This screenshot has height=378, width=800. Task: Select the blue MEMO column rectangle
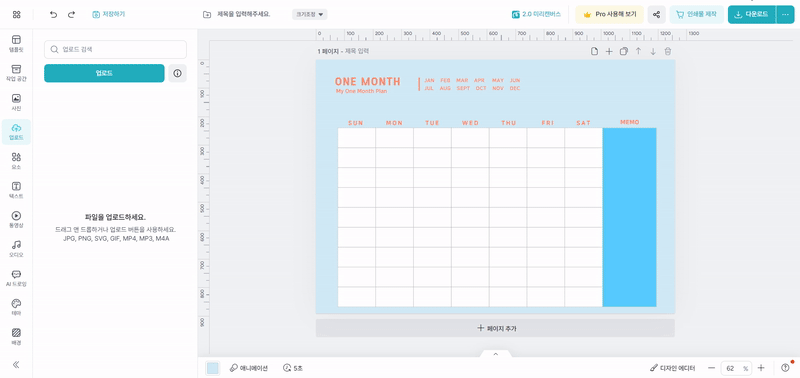630,217
